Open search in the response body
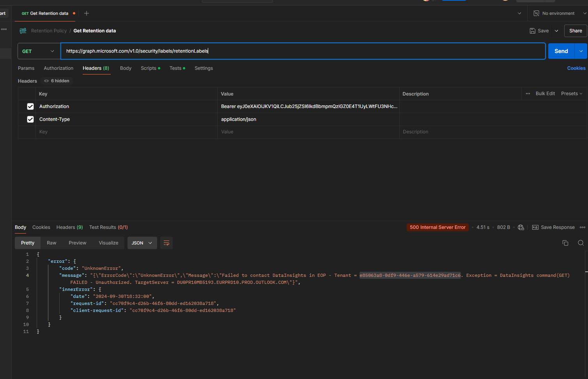Screen dimensions: 588x379 pos(581,243)
